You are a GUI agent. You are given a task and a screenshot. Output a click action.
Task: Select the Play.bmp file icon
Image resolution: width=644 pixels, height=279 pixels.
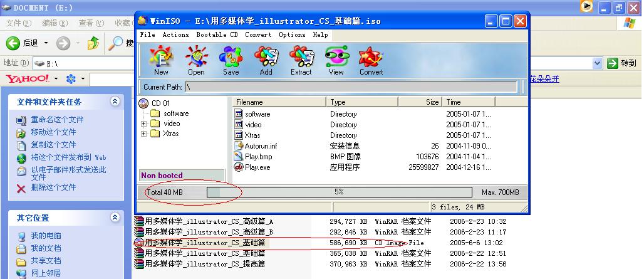[239, 156]
